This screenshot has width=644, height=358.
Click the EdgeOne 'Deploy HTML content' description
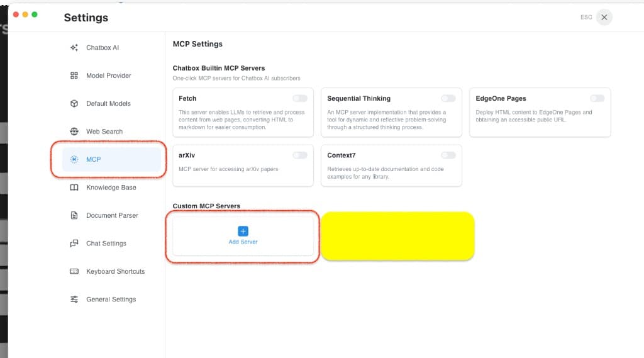click(x=534, y=116)
